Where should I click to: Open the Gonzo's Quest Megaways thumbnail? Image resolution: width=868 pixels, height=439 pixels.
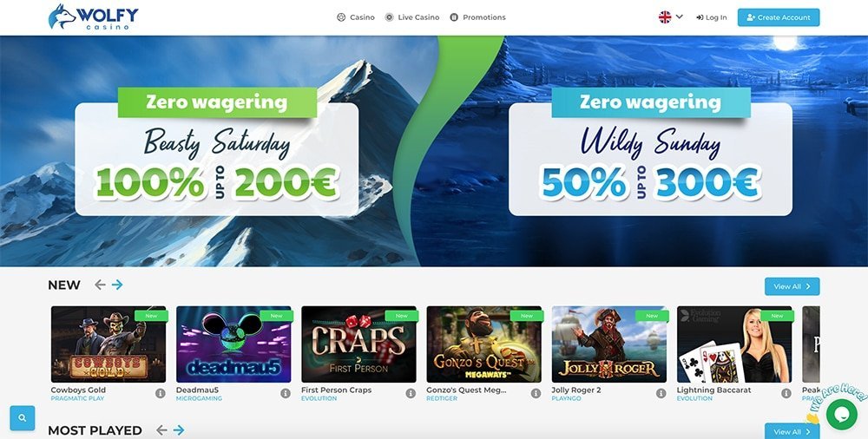(x=483, y=344)
